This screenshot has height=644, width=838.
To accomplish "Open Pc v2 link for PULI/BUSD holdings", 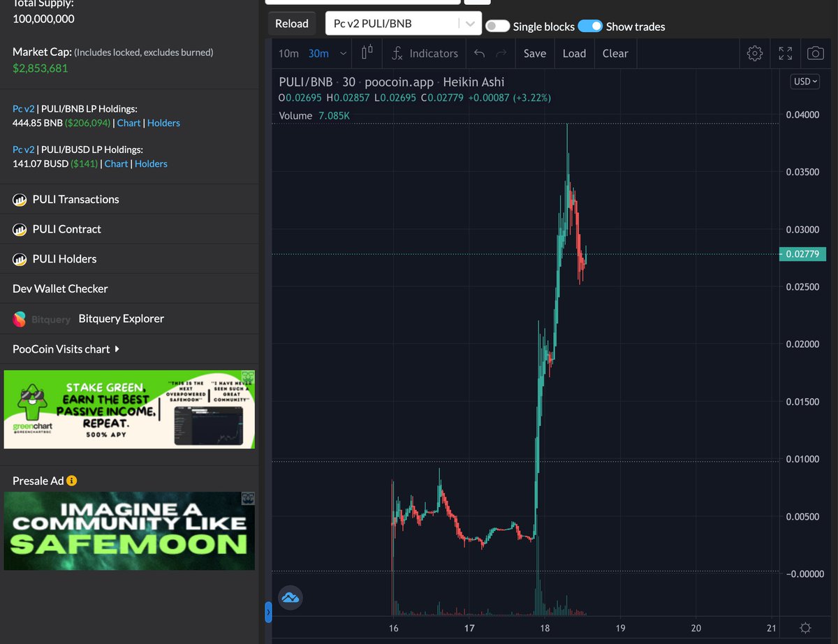I will 23,149.
